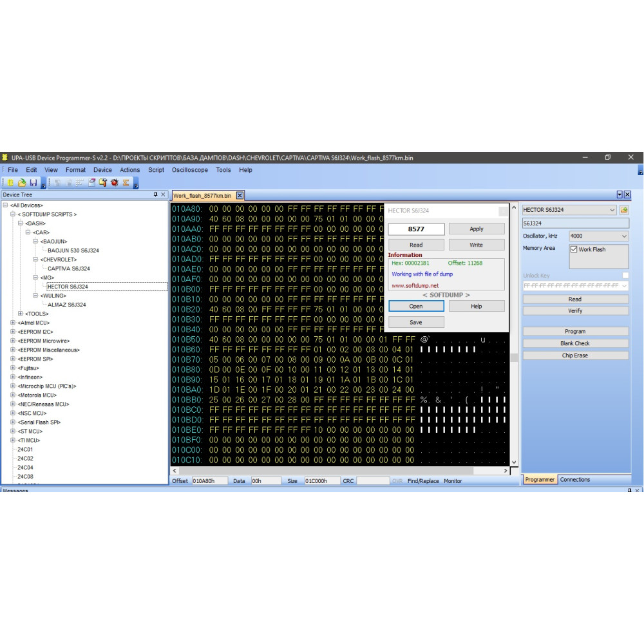This screenshot has width=644, height=644.
Task: Close the HECTOR S6J324 popup dialog
Action: [x=503, y=211]
